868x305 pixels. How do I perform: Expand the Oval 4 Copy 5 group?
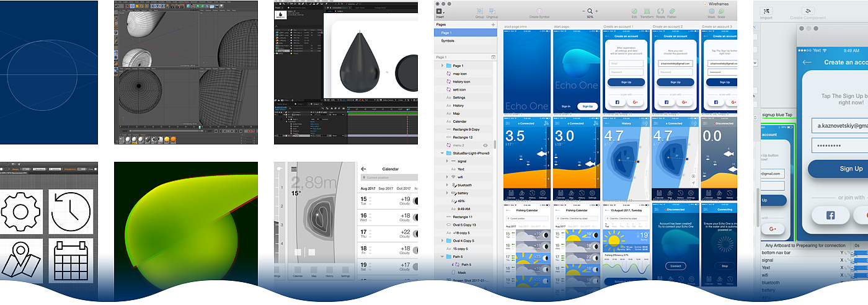pos(442,241)
